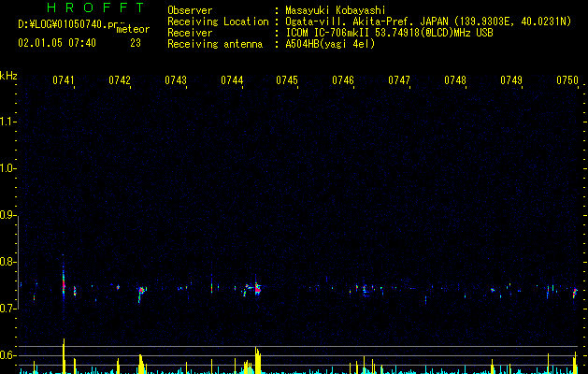Click the 0750 time marker
Image resolution: width=588 pixels, height=374 pixels.
[x=567, y=80]
